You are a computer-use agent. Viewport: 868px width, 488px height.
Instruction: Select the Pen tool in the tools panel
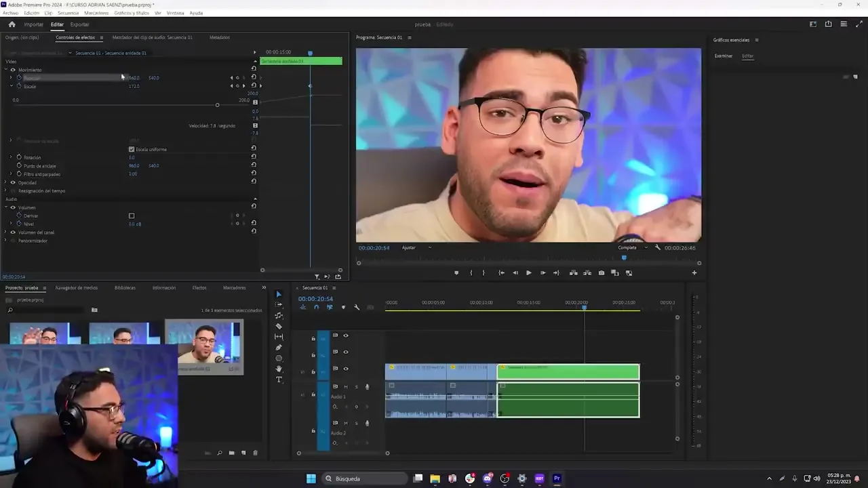(279, 347)
